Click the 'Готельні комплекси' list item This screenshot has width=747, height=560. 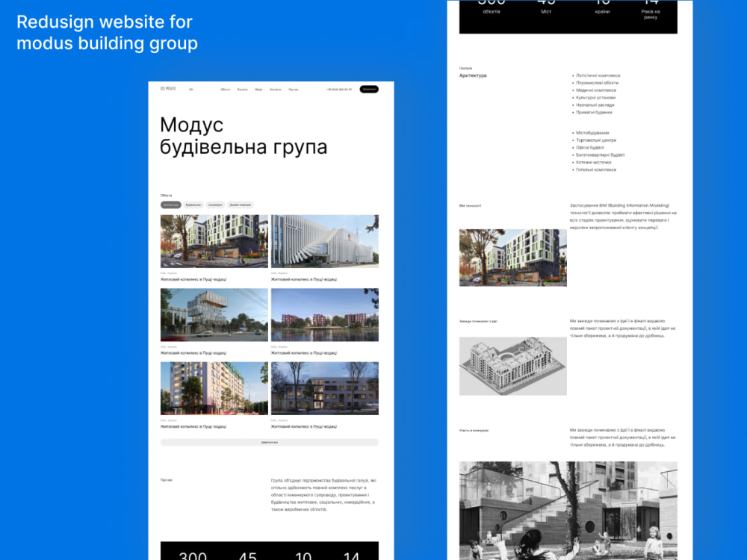[595, 169]
